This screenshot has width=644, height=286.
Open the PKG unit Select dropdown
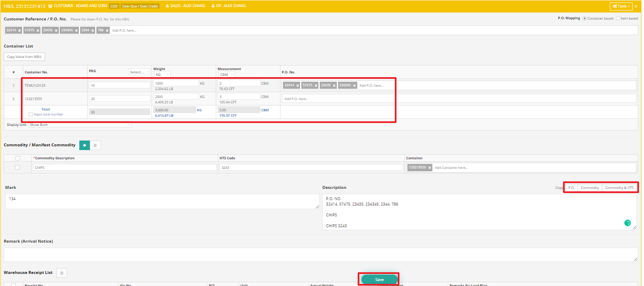pyautogui.click(x=139, y=72)
